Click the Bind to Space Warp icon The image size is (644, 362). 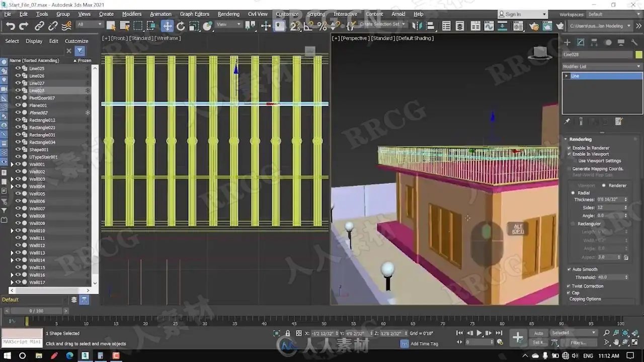pos(66,26)
